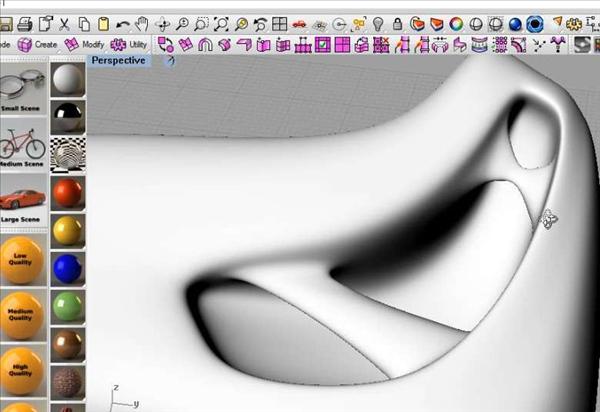Click the yellow gear Options icon

(574, 25)
